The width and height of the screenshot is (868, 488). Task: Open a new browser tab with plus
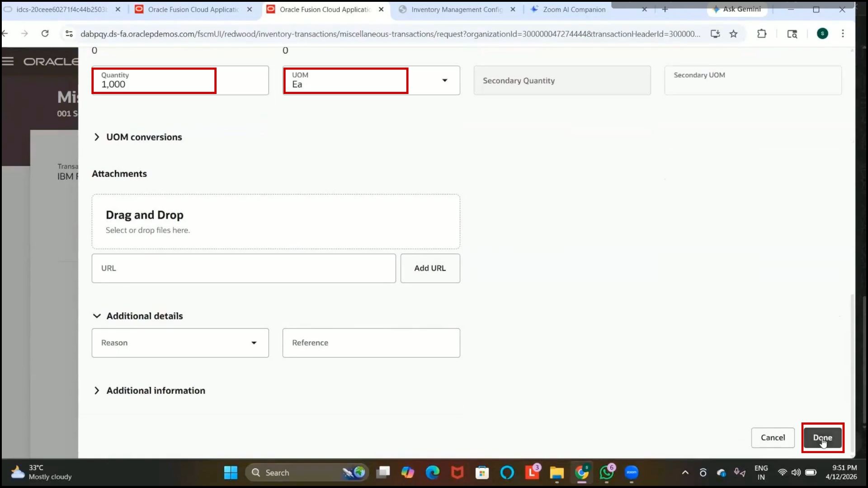coord(665,9)
